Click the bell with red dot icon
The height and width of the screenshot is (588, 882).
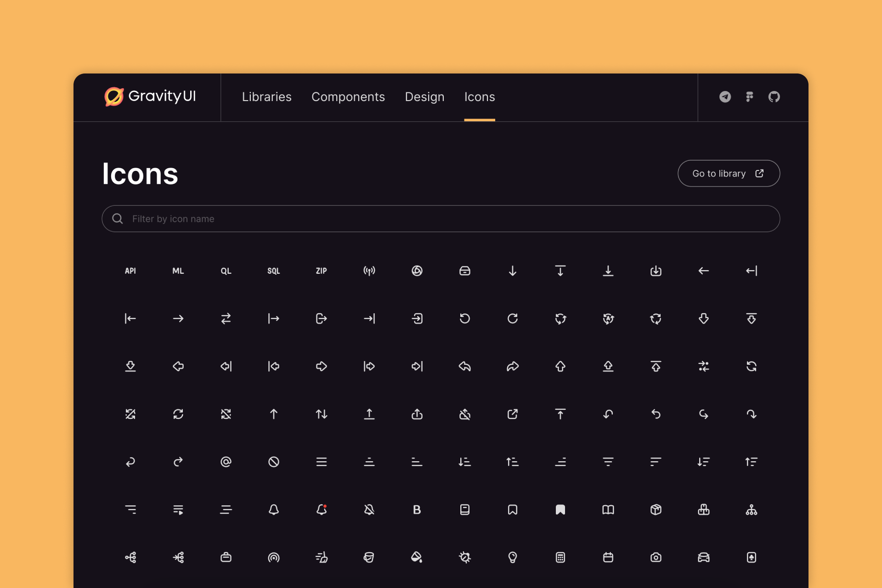pyautogui.click(x=322, y=509)
